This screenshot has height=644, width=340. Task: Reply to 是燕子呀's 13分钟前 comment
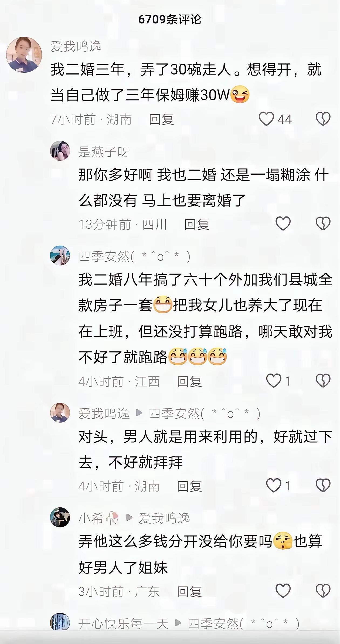point(197,224)
